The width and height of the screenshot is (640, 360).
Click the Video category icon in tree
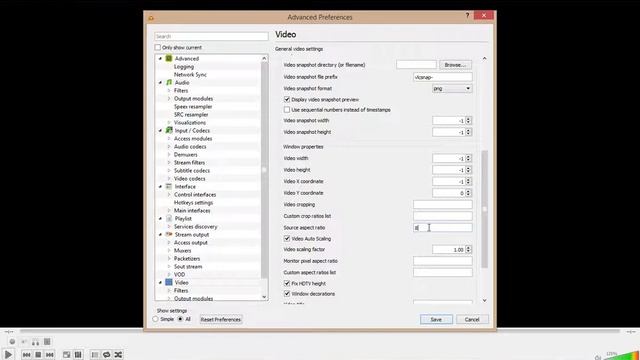click(169, 282)
